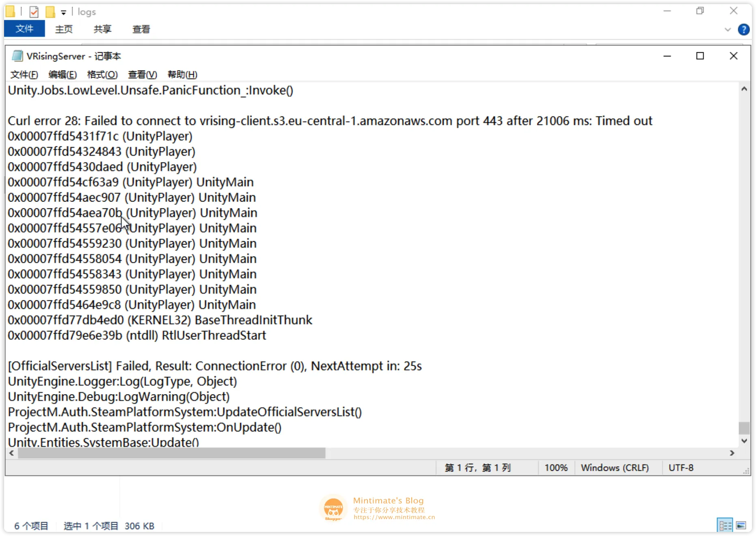Image resolution: width=756 pixels, height=536 pixels.
Task: Click the SteamPlatformSystem:OnUpdate() line
Action: tap(144, 427)
